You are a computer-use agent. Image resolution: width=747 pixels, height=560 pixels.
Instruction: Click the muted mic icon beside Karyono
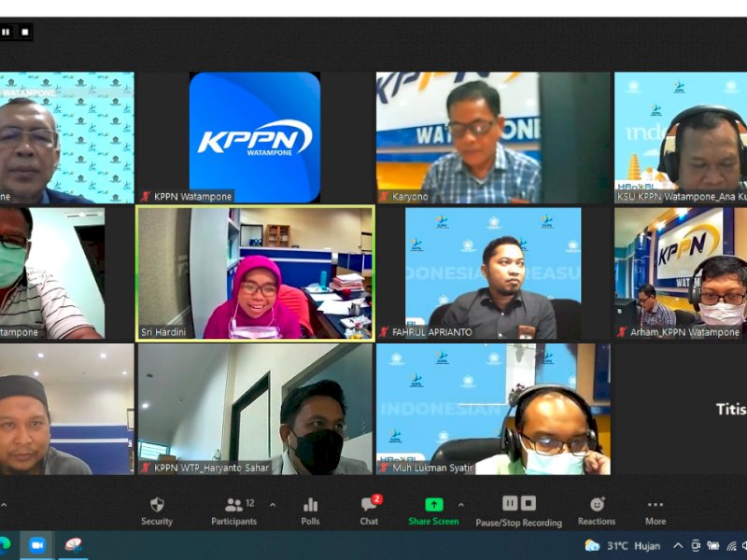(384, 197)
